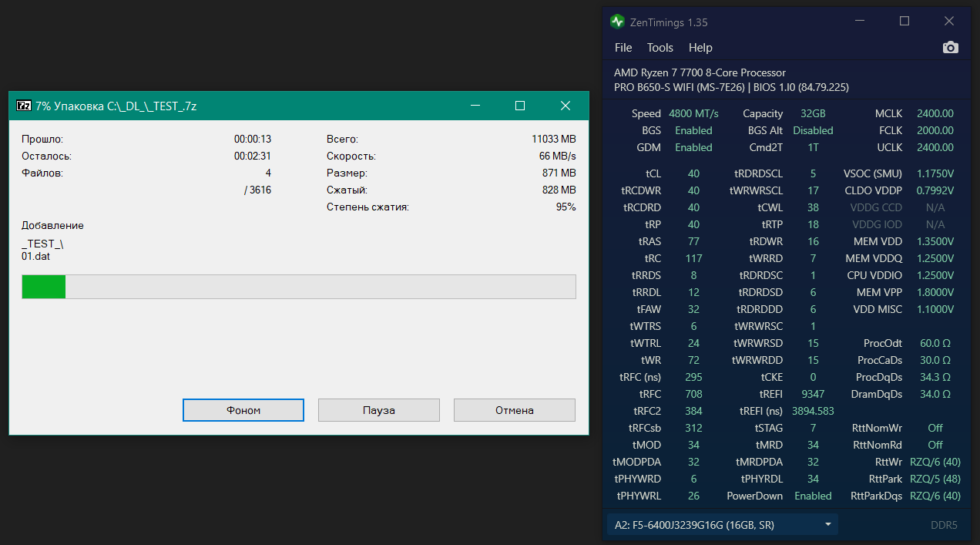Click the VDD MISC value 1.1000V
980x545 pixels.
[x=935, y=309]
